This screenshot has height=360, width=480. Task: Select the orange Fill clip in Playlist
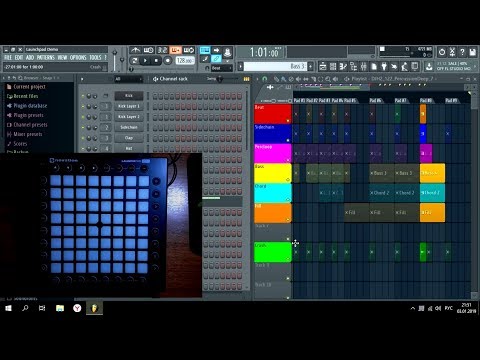pyautogui.click(x=432, y=212)
